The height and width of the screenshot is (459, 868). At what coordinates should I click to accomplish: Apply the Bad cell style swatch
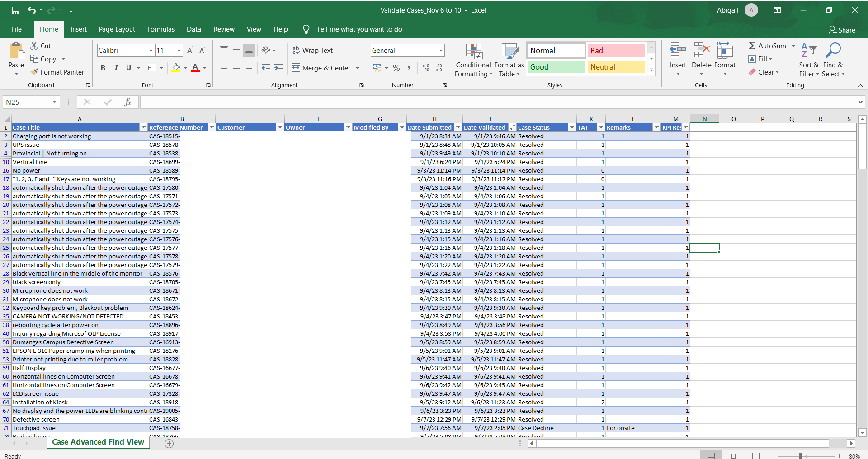(616, 51)
